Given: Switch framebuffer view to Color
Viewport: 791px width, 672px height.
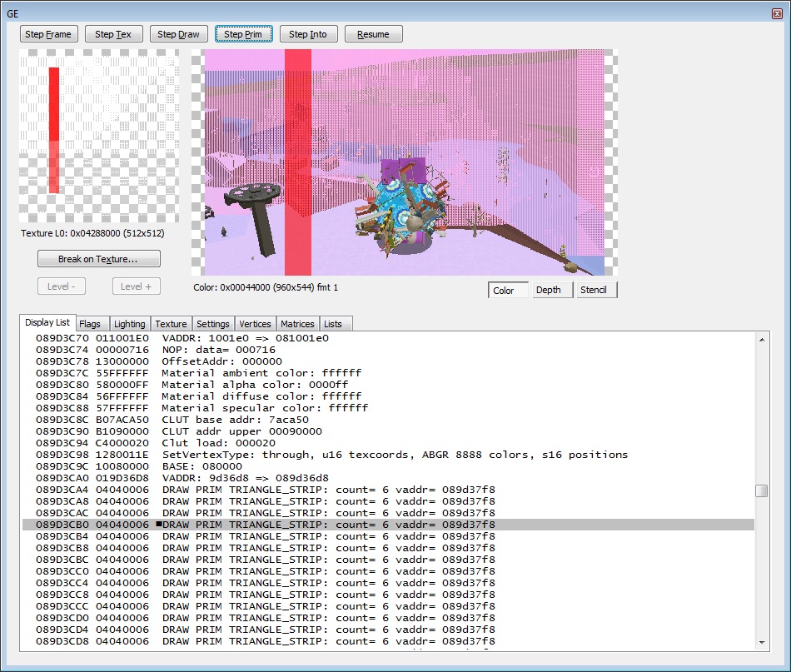Looking at the screenshot, I should [508, 290].
